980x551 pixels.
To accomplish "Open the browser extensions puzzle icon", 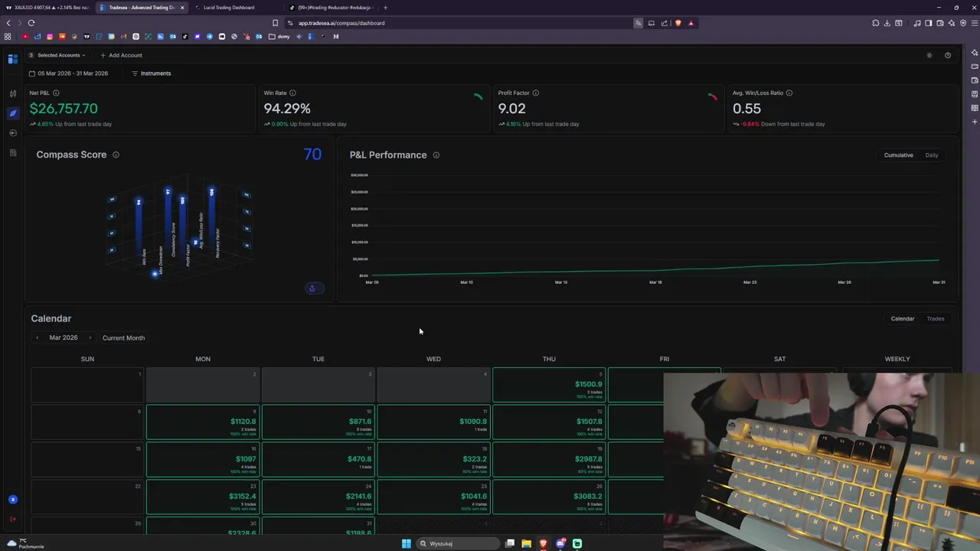I will 875,23.
